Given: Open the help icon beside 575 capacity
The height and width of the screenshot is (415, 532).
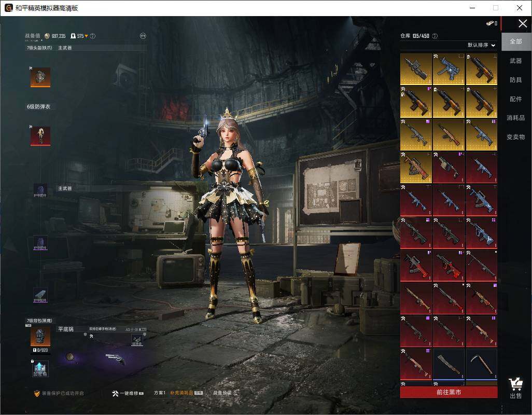Looking at the screenshot, I should 93,36.
